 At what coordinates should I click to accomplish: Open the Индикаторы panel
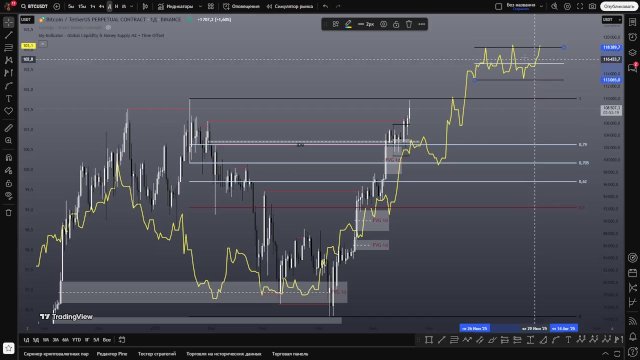tap(176, 7)
